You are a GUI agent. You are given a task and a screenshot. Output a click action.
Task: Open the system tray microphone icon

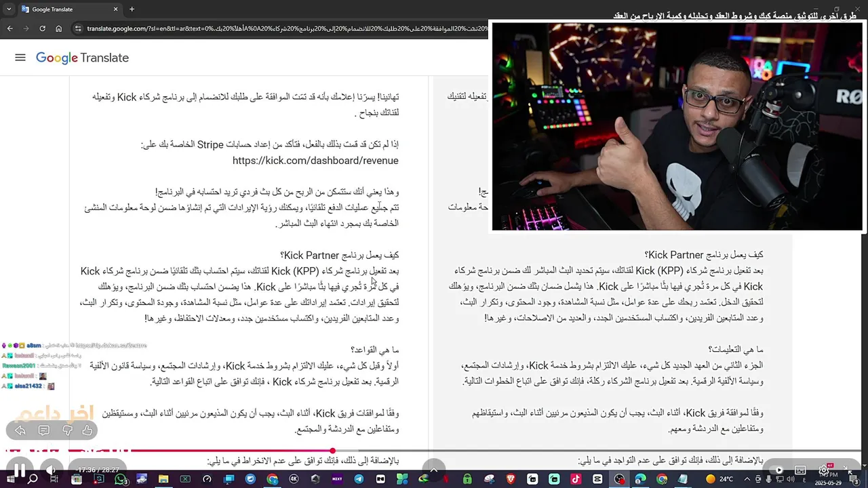[x=769, y=479]
